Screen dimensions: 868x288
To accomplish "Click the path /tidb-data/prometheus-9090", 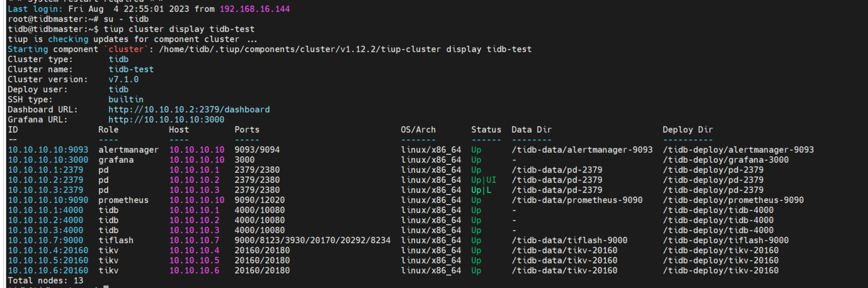I will [577, 200].
